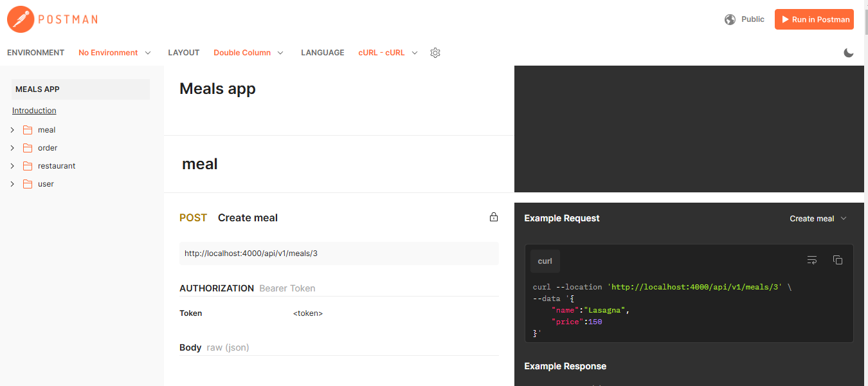Expand the restaurant folder chevron
868x386 pixels.
pyautogui.click(x=12, y=166)
